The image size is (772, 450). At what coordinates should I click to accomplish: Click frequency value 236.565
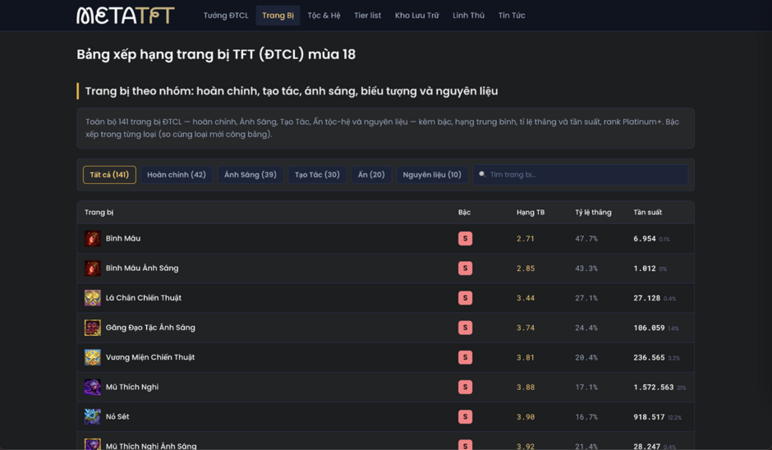[x=649, y=357]
